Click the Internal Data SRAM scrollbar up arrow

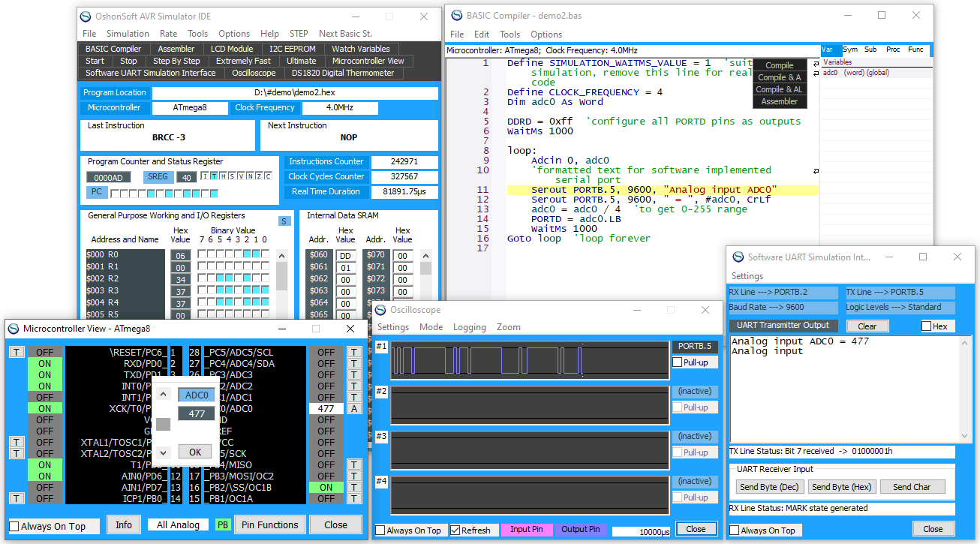tap(425, 254)
